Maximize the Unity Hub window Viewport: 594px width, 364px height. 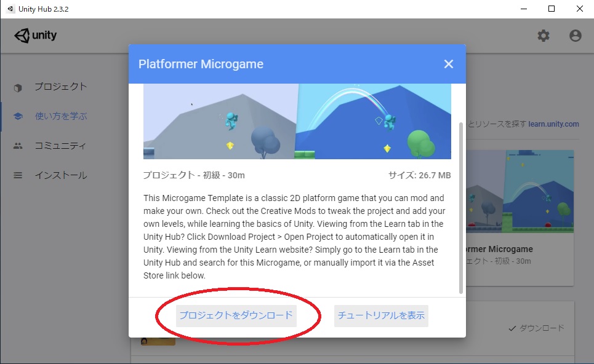coord(552,9)
